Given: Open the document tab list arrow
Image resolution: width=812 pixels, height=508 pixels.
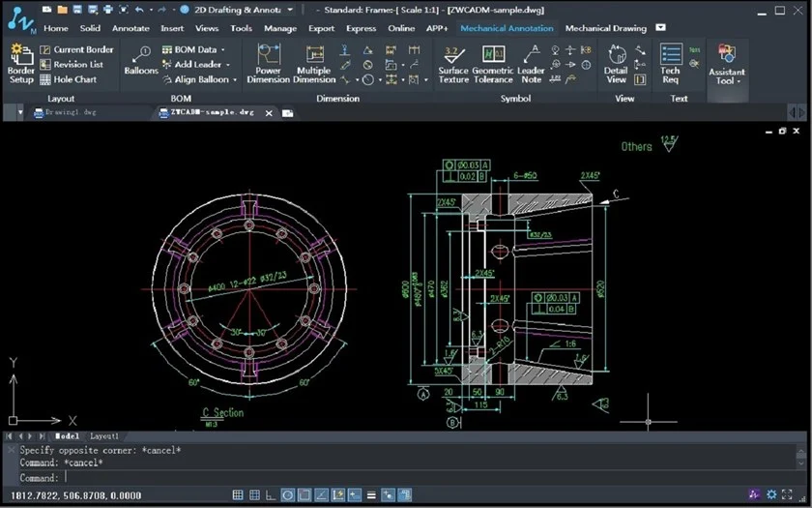Looking at the screenshot, I should [20, 112].
